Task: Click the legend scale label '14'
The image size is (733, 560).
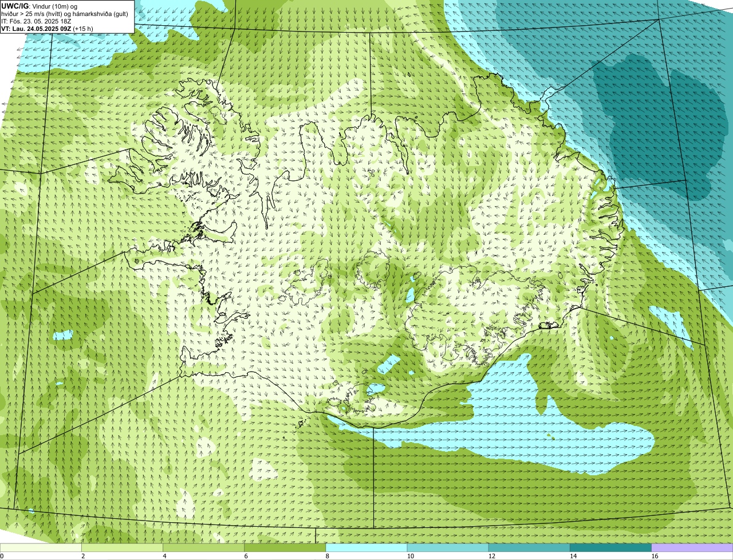Action: pos(573,556)
